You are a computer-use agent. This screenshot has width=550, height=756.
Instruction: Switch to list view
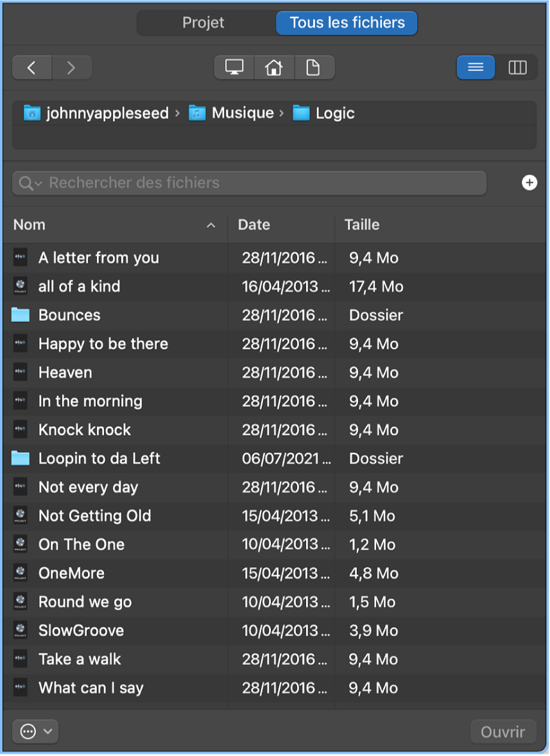tap(476, 67)
